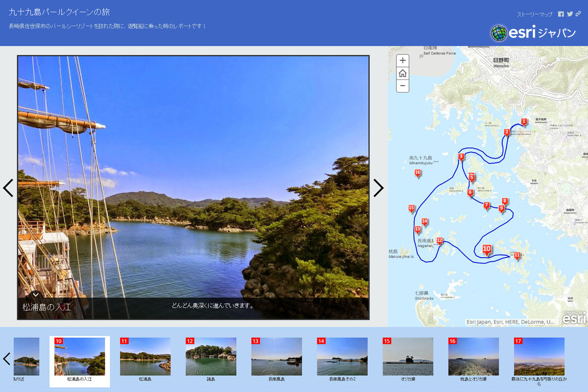
Task: Collapse the photo caption chevron
Action: 36,294
